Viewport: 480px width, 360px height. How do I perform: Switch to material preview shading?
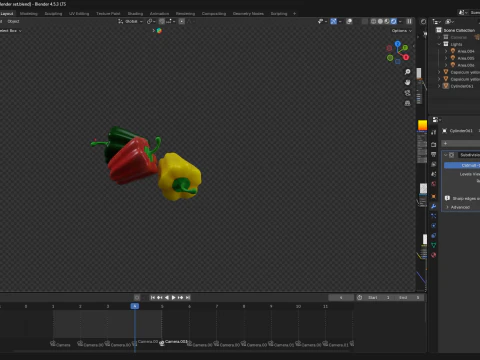click(x=387, y=21)
